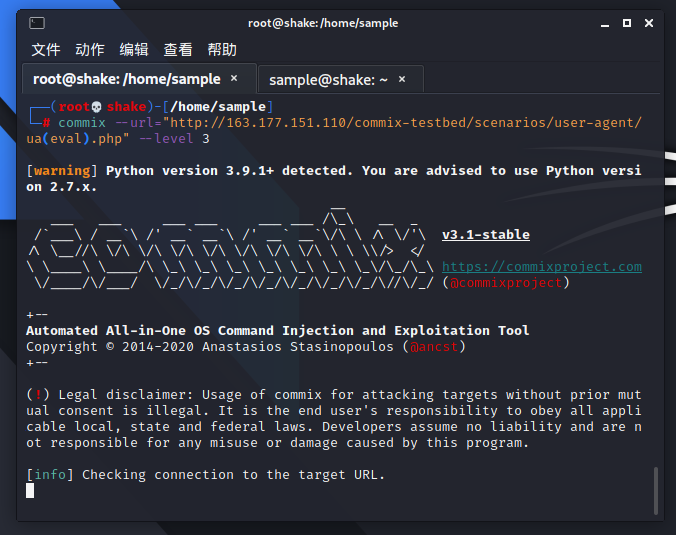Viewport: 676px width, 535px height.
Task: Select the root@shake: /home/sample tab
Action: tap(126, 78)
